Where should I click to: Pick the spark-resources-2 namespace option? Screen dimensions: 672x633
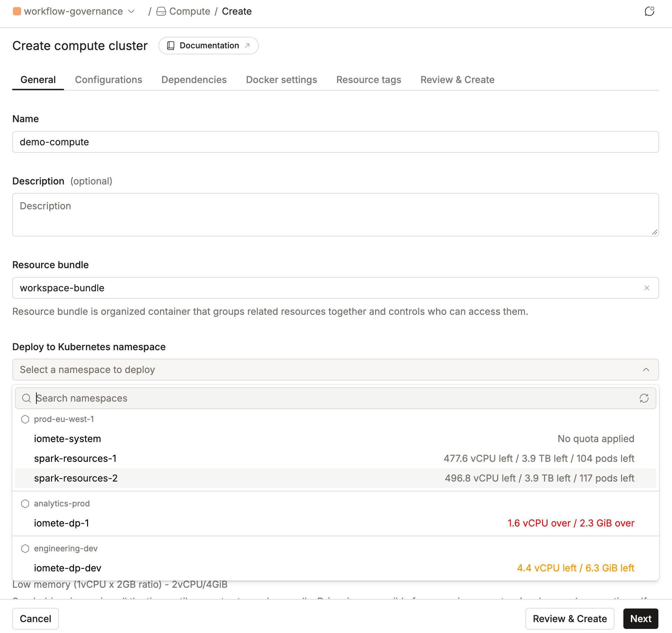click(336, 478)
